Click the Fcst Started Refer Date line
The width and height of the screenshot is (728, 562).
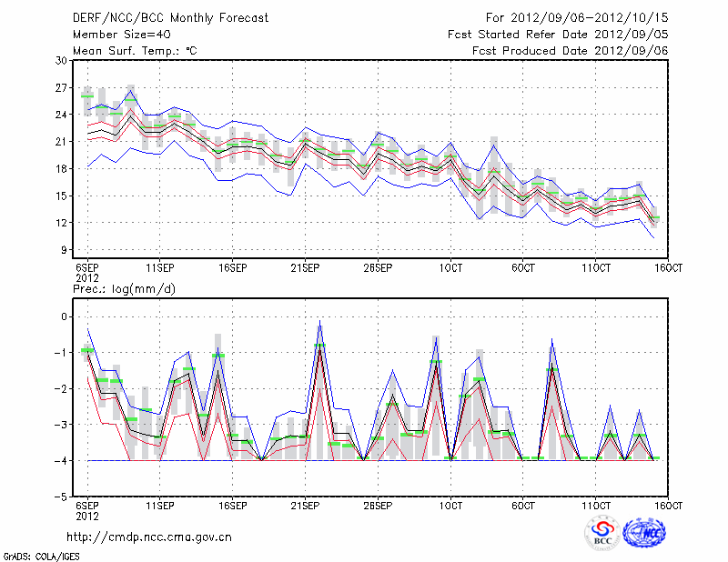[x=558, y=35]
